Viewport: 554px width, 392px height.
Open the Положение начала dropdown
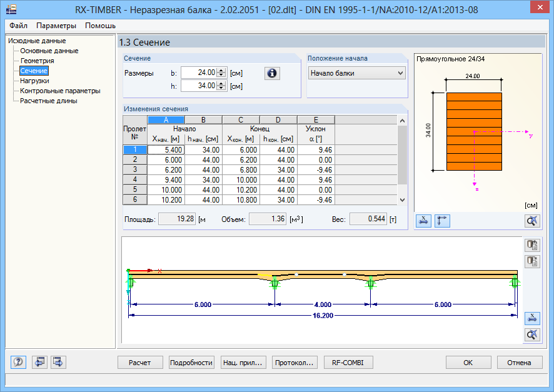click(357, 73)
